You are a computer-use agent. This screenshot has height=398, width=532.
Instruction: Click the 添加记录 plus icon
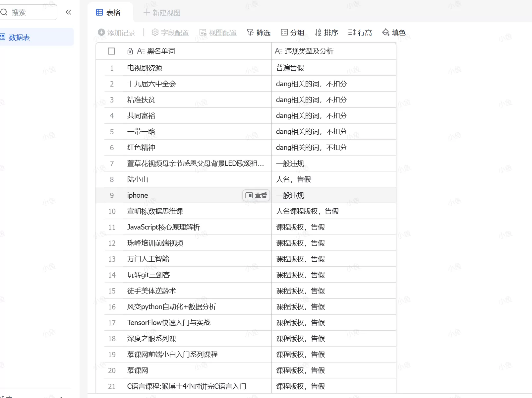pos(101,32)
